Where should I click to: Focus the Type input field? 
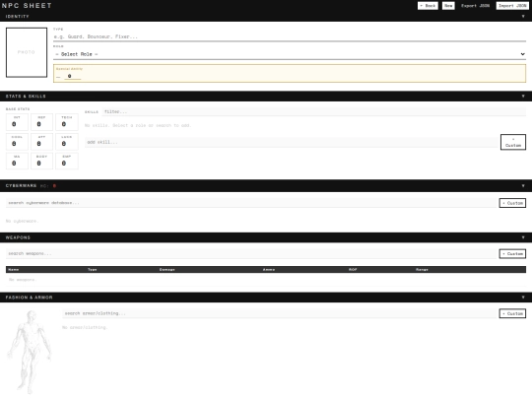coord(290,36)
